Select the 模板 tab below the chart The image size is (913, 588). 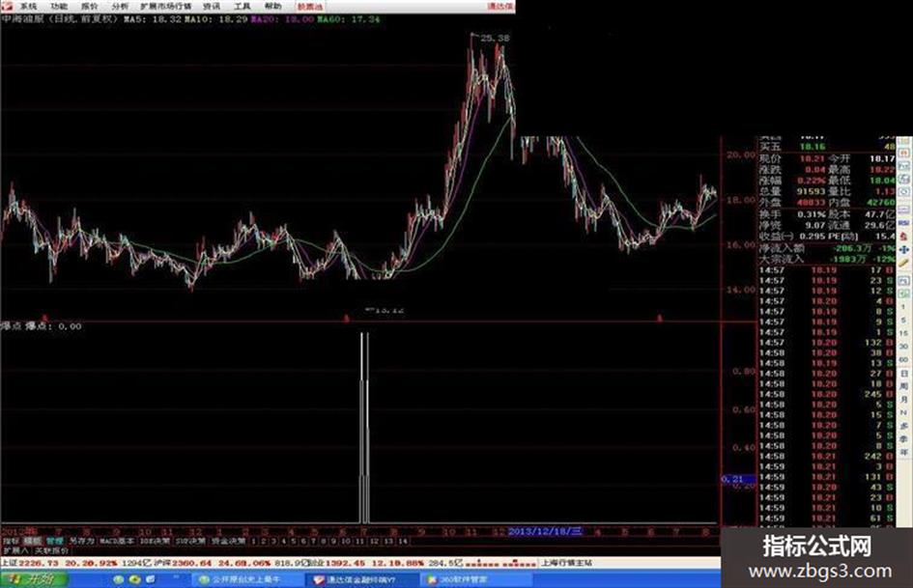click(32, 541)
